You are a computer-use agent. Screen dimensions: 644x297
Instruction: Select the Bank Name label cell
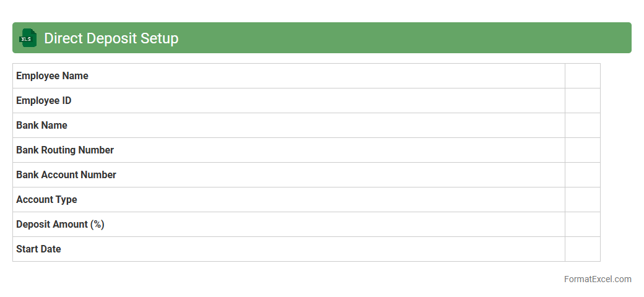42,126
